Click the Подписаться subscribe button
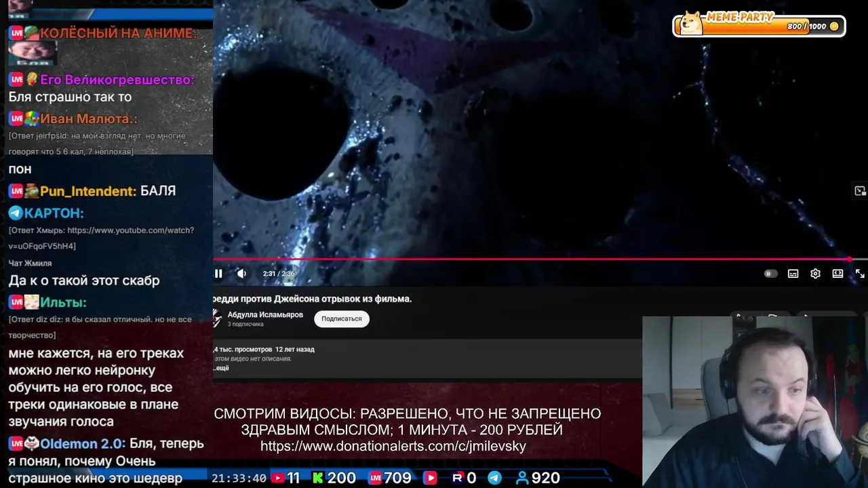 (341, 319)
